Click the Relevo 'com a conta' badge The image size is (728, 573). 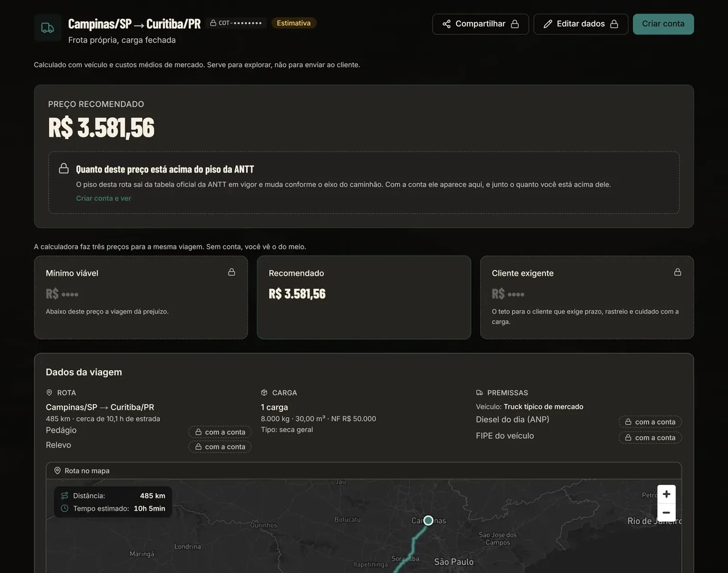(220, 447)
